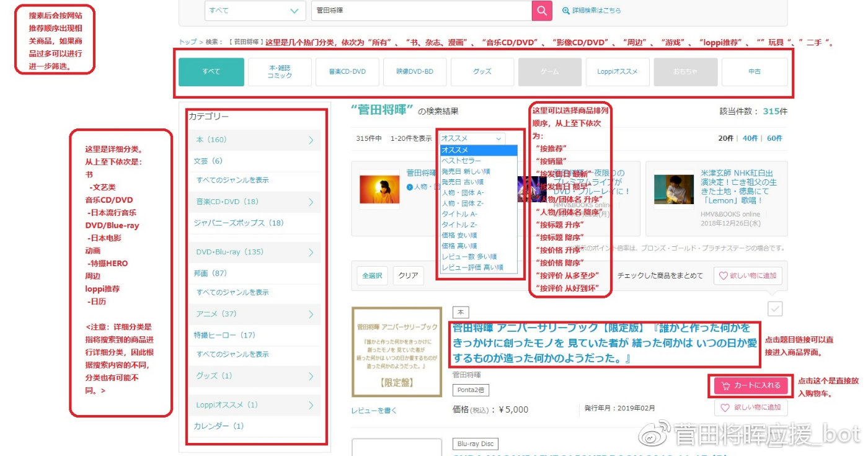
Task: Click the アニバーサリーブック cover thumbnail
Action: [397, 352]
